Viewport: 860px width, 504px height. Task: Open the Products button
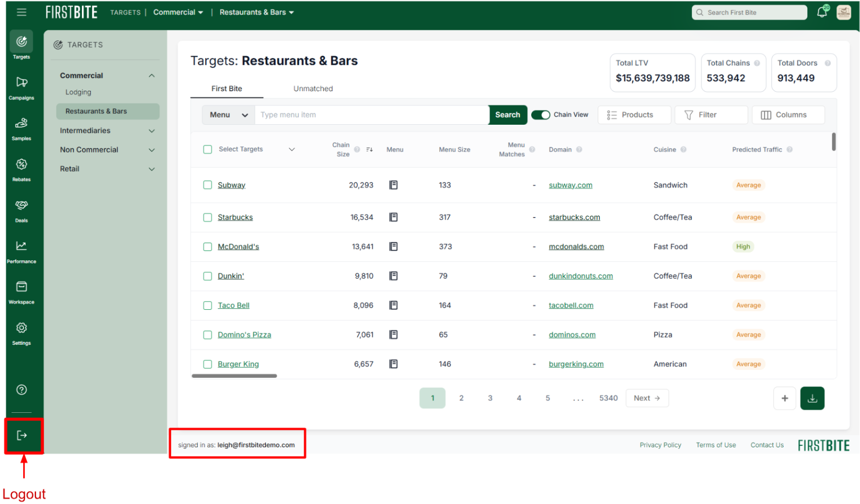point(634,115)
